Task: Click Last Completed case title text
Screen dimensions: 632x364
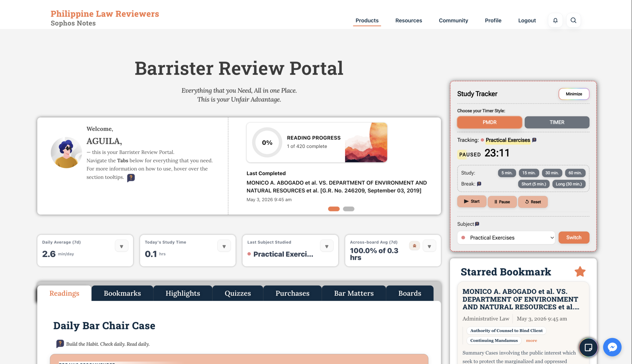Action: pyautogui.click(x=336, y=187)
